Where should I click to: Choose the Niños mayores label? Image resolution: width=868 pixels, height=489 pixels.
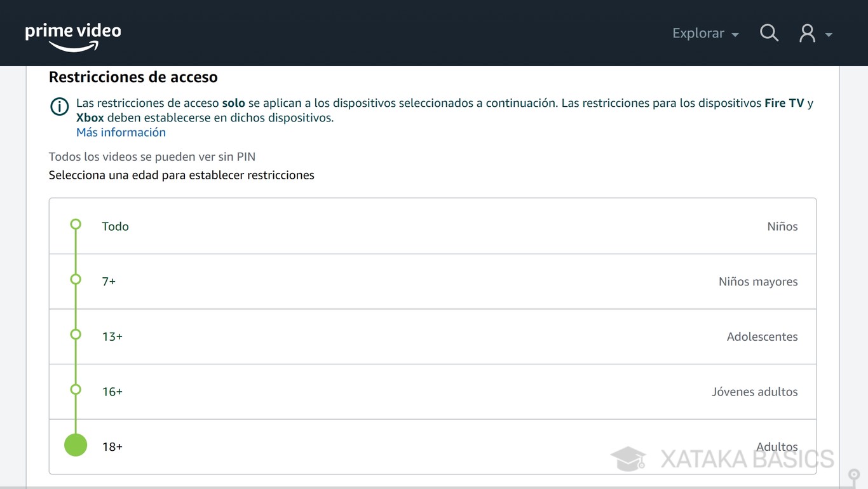tap(757, 282)
